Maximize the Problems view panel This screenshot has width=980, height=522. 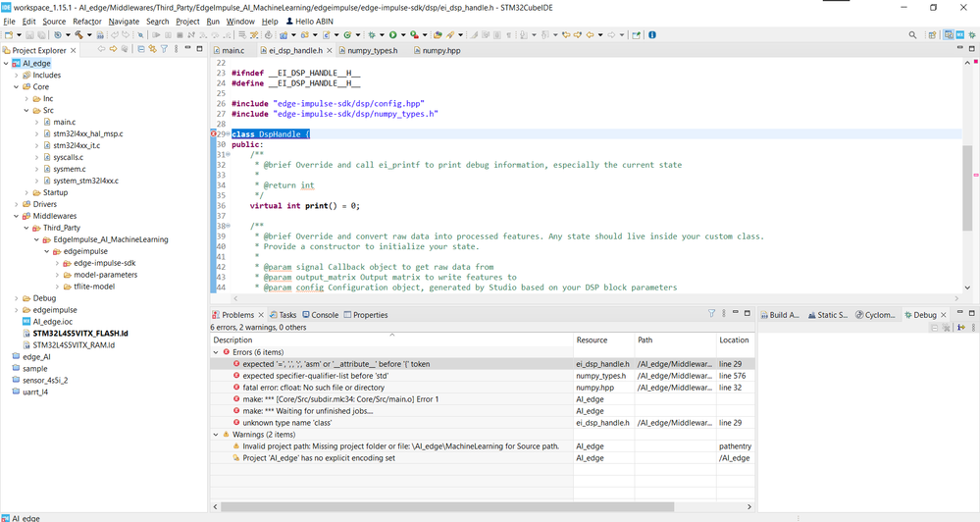(x=747, y=313)
